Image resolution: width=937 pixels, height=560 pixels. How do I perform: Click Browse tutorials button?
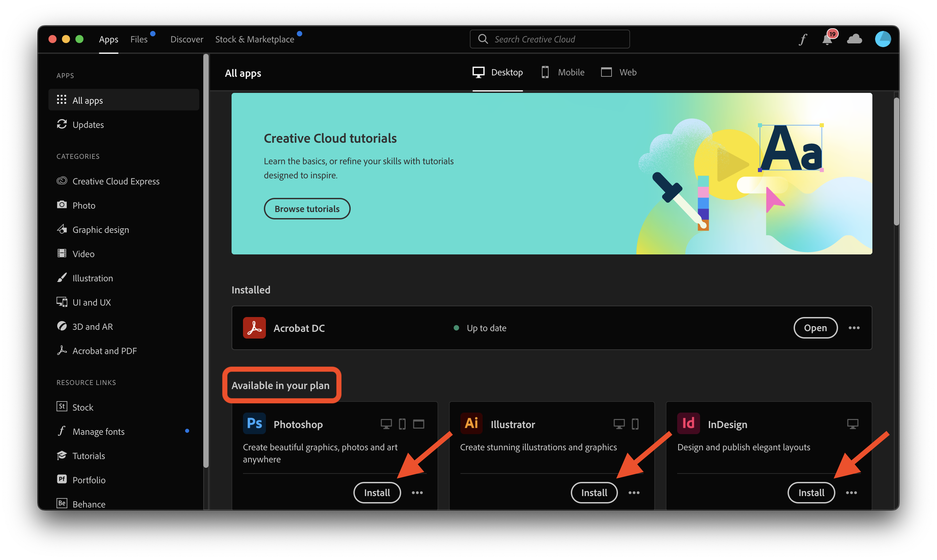coord(307,209)
